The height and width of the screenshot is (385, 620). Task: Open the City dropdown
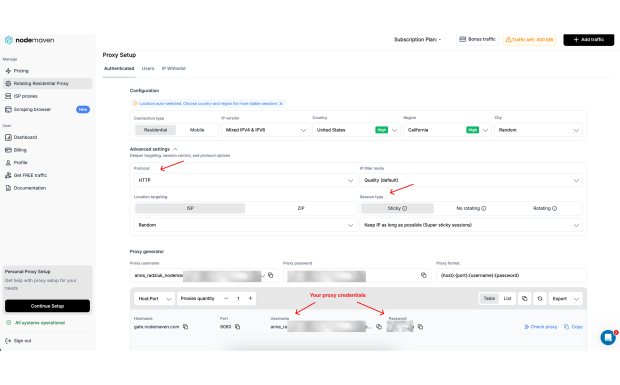click(538, 130)
